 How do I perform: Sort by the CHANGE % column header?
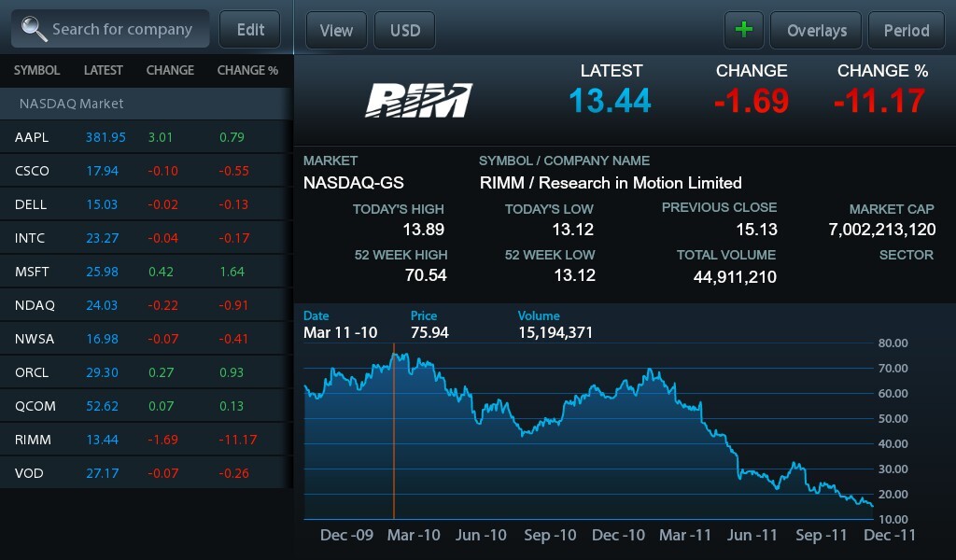click(247, 70)
